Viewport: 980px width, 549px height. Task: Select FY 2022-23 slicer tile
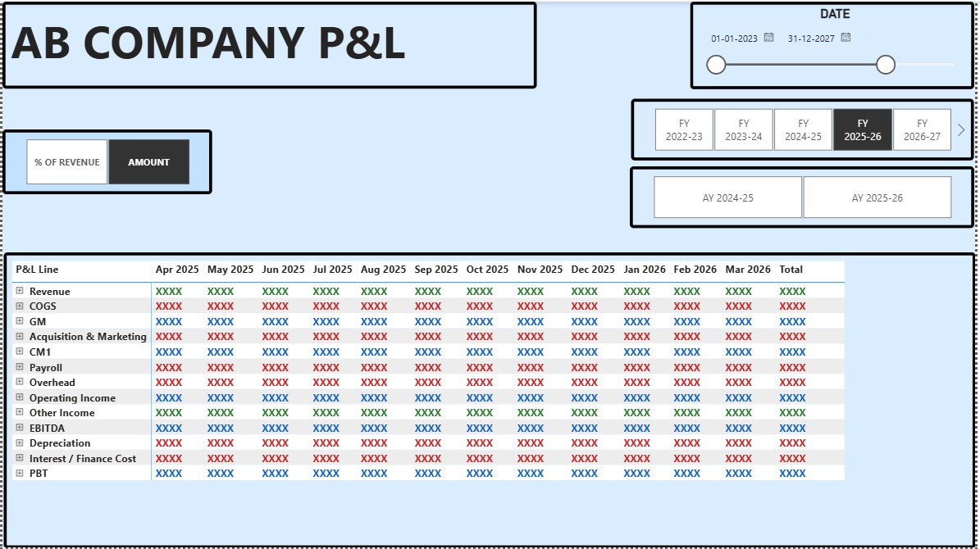pyautogui.click(x=684, y=130)
